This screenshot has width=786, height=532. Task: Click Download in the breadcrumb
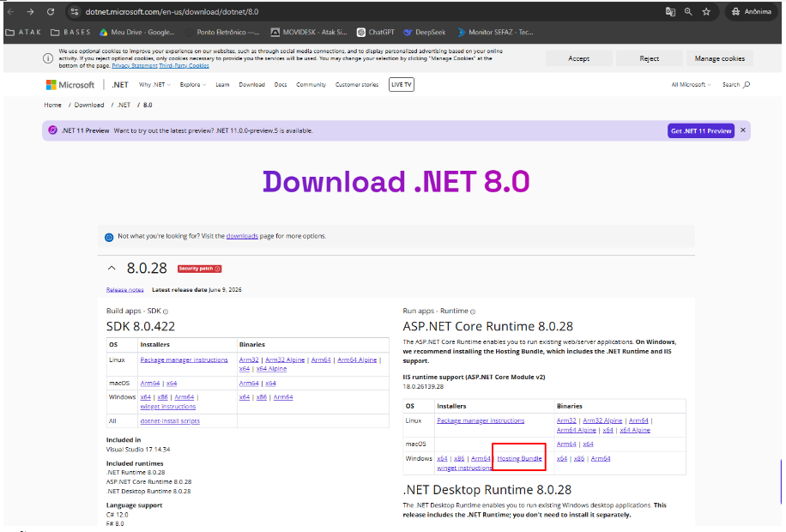pyautogui.click(x=89, y=105)
